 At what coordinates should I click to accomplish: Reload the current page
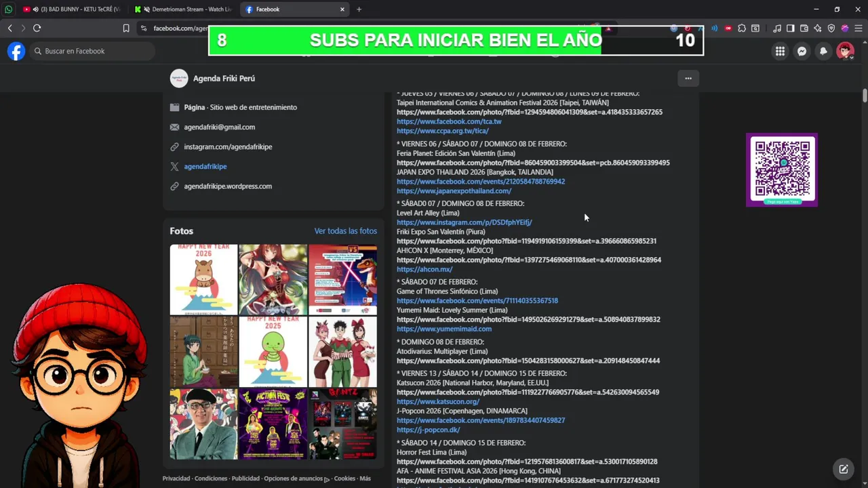point(37,28)
